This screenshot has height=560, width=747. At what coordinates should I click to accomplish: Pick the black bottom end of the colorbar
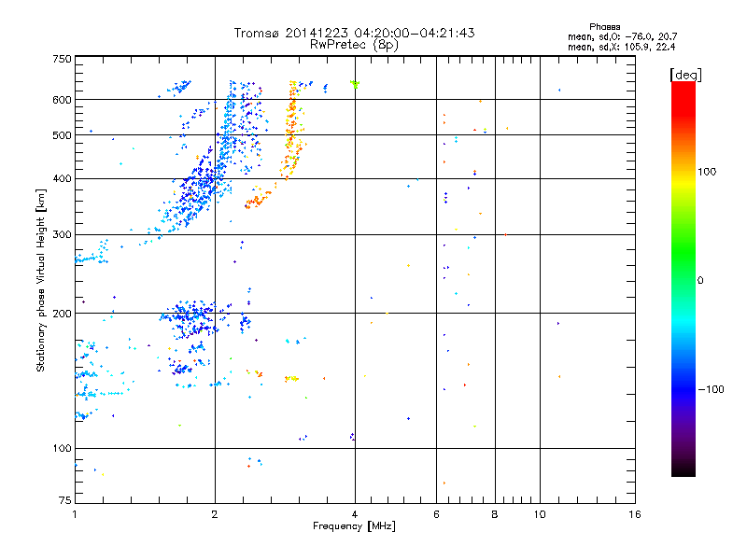coord(684,471)
